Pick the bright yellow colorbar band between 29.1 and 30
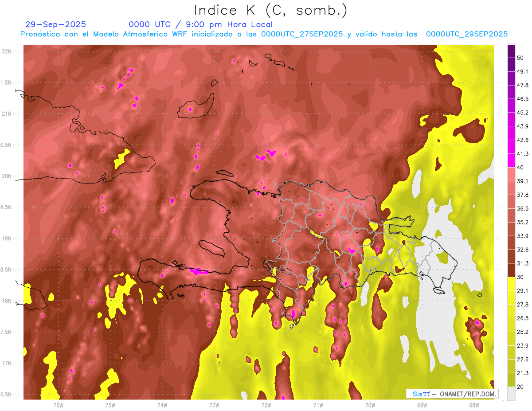Viewport: 532px width, 411px height. point(511,284)
